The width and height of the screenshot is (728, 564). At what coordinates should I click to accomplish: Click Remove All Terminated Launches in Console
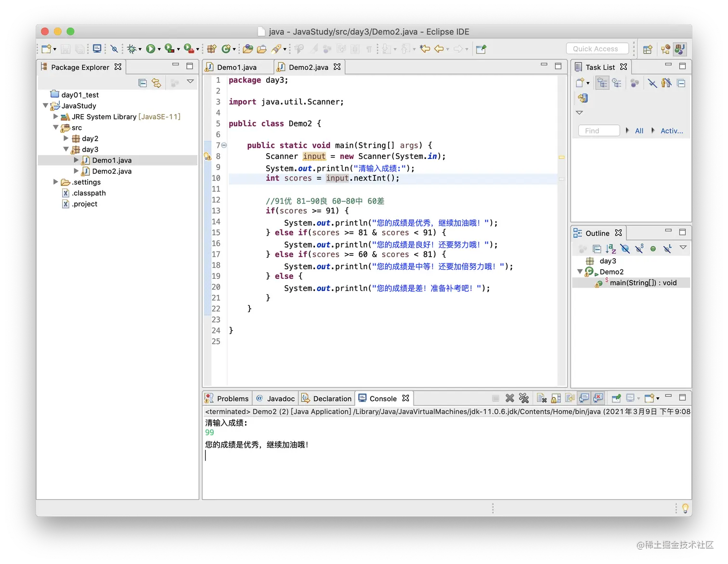524,398
